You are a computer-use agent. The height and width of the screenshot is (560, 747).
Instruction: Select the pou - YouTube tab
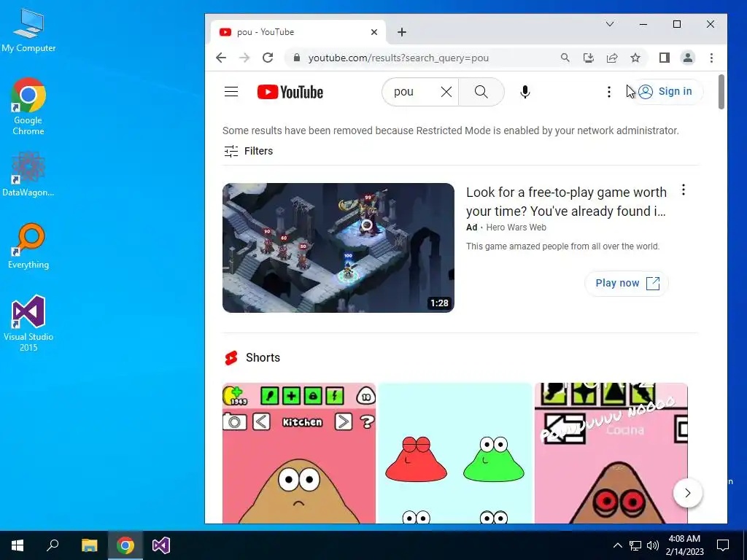coord(298,32)
